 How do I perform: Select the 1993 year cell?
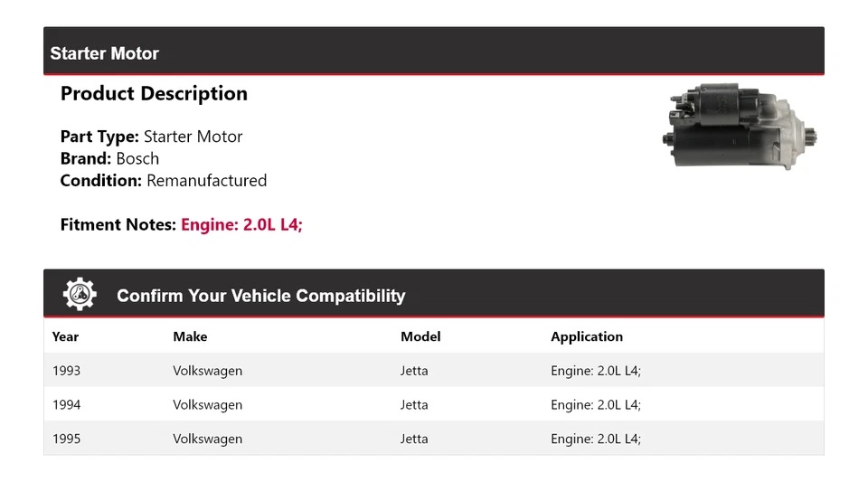[66, 371]
